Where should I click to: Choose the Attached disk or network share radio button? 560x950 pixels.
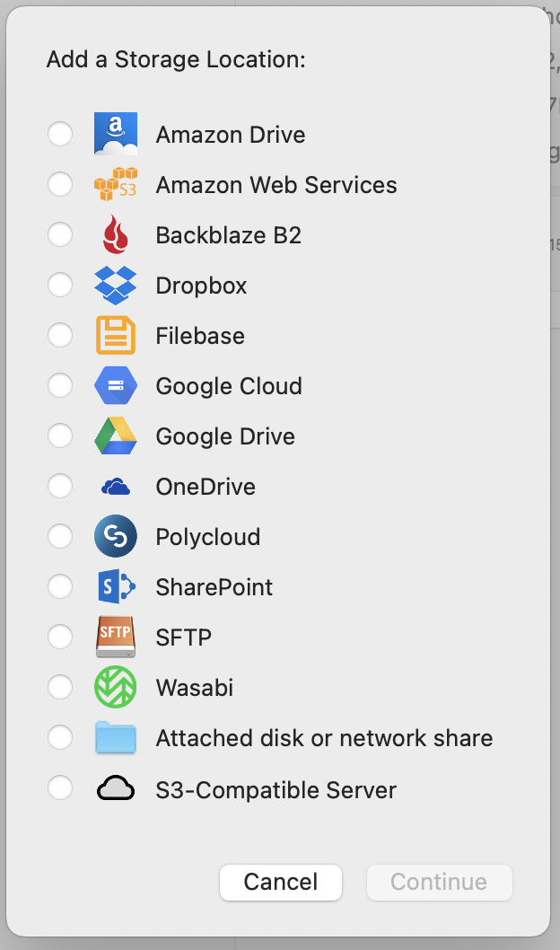(60, 738)
